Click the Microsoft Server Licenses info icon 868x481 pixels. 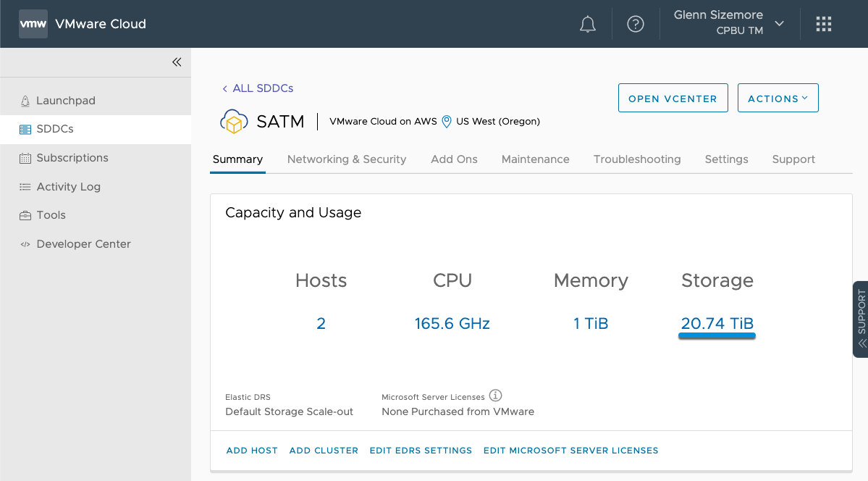click(x=495, y=396)
